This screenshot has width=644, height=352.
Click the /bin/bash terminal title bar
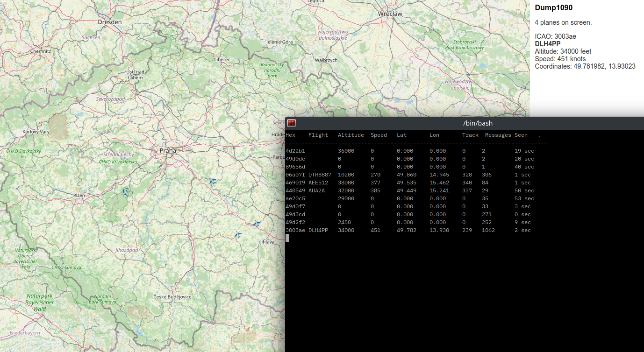coord(477,123)
